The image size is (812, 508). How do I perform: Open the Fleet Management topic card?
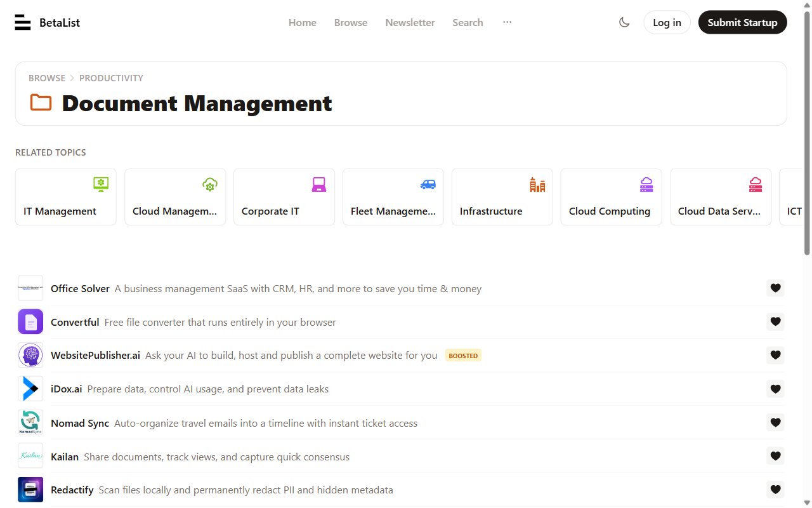pyautogui.click(x=393, y=197)
